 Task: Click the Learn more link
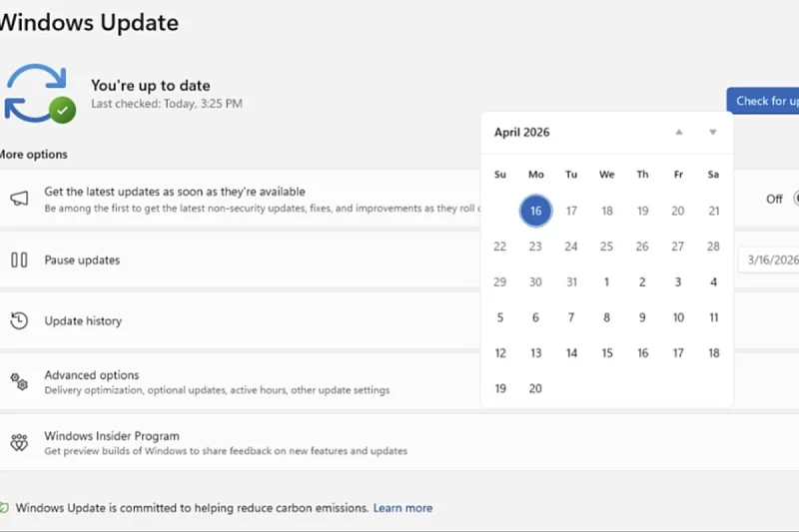(x=402, y=508)
